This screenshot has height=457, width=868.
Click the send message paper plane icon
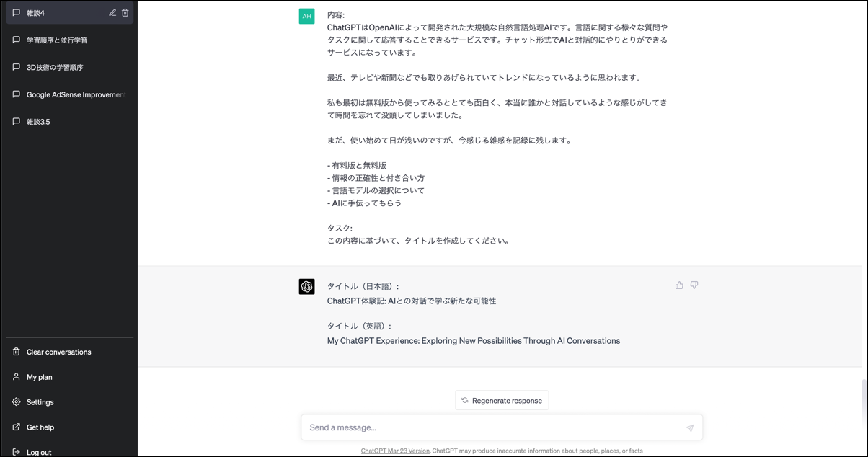coord(689,428)
